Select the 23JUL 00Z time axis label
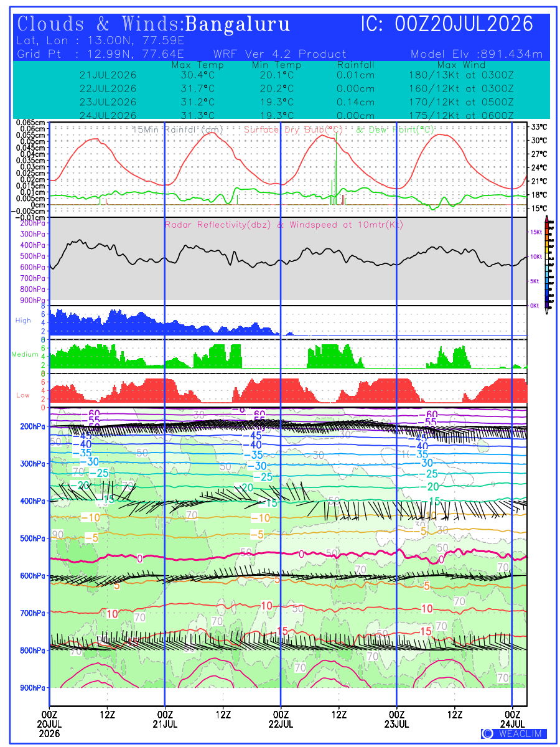 [x=396, y=720]
